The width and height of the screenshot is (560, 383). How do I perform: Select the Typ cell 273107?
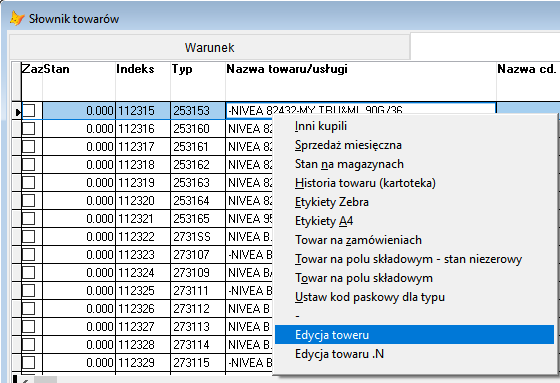click(198, 254)
